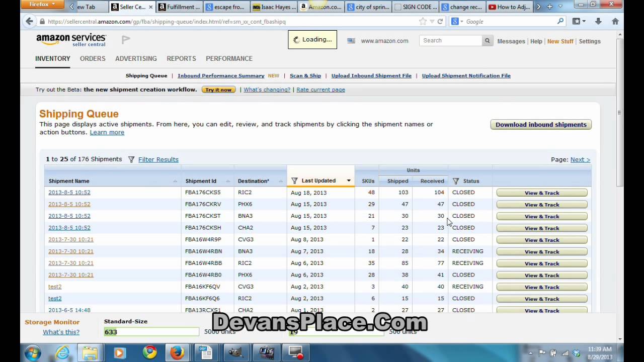This screenshot has width=644, height=362.
Task: Open the PERFORMANCE menu
Action: click(229, 58)
